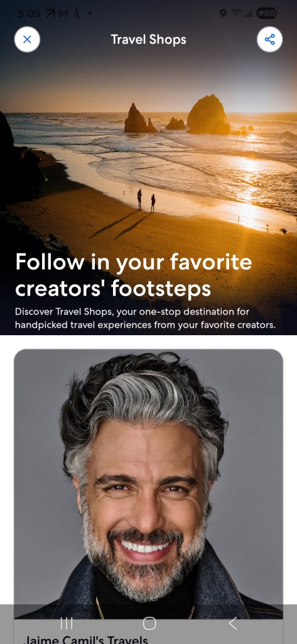The width and height of the screenshot is (297, 644).
Task: Tap the Android back arrow
Action: pos(232,623)
